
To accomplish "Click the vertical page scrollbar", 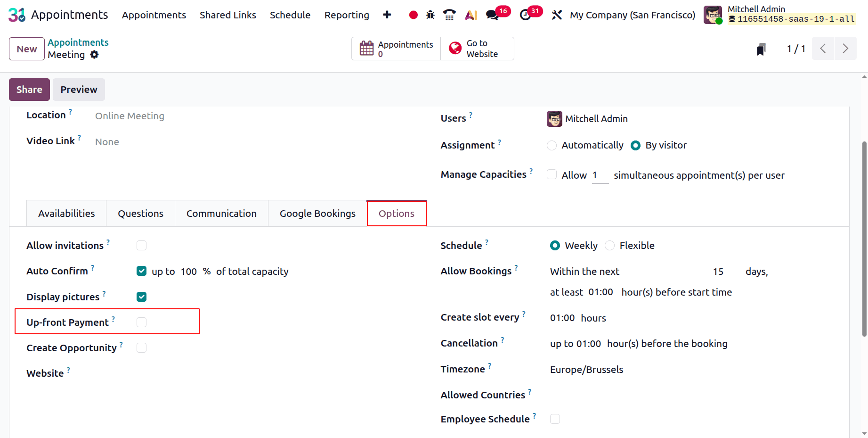I will (x=864, y=239).
